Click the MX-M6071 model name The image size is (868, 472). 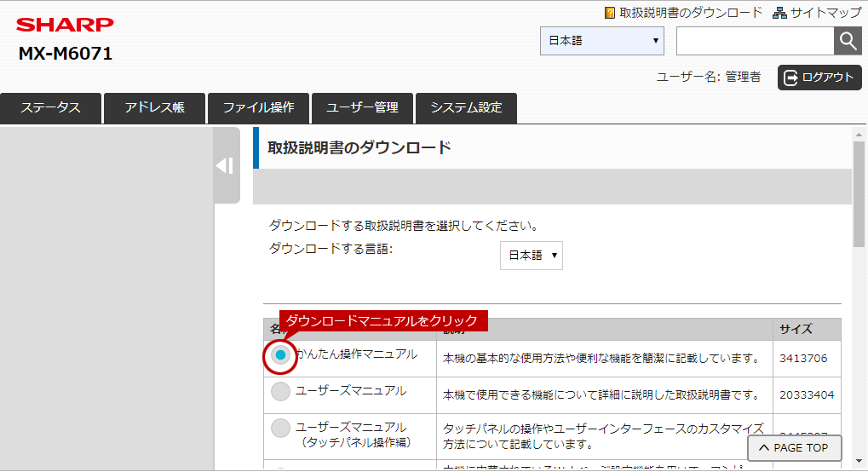point(66,54)
